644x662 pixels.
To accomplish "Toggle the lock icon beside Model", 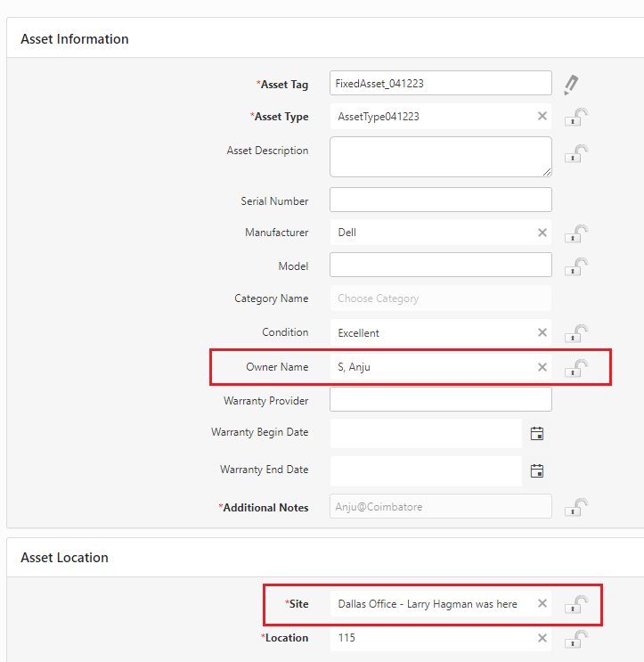I will (576, 266).
